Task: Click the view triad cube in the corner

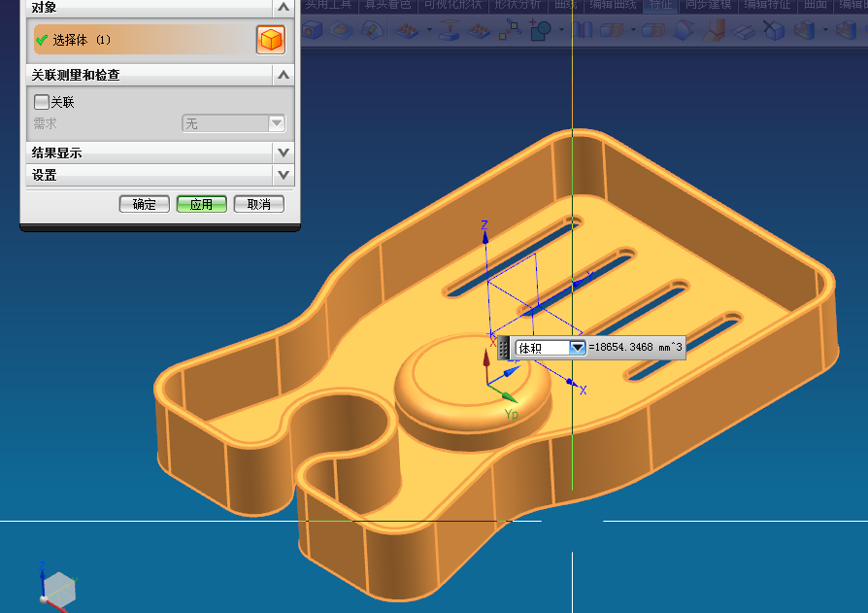Action: [59, 587]
